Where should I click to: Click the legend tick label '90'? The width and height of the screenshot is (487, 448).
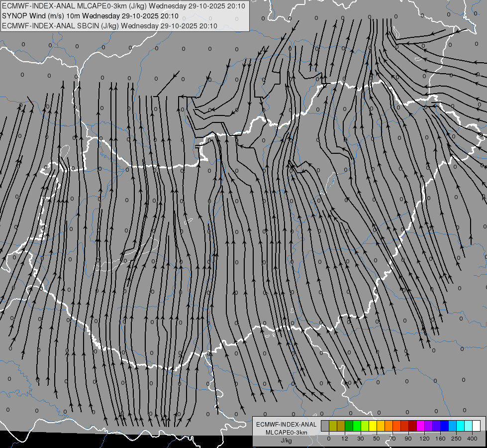tap(408, 439)
